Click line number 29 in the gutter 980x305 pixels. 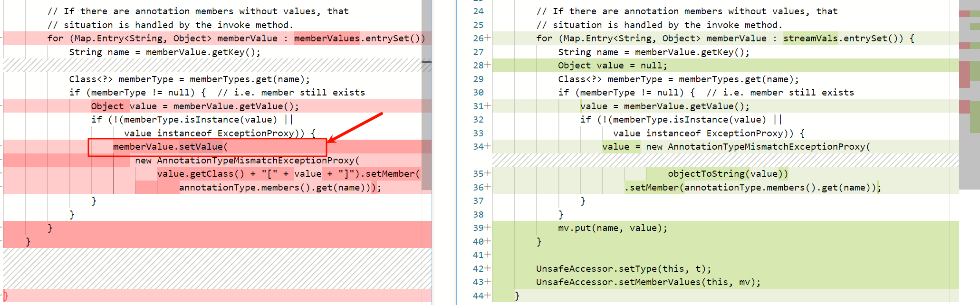(x=478, y=79)
